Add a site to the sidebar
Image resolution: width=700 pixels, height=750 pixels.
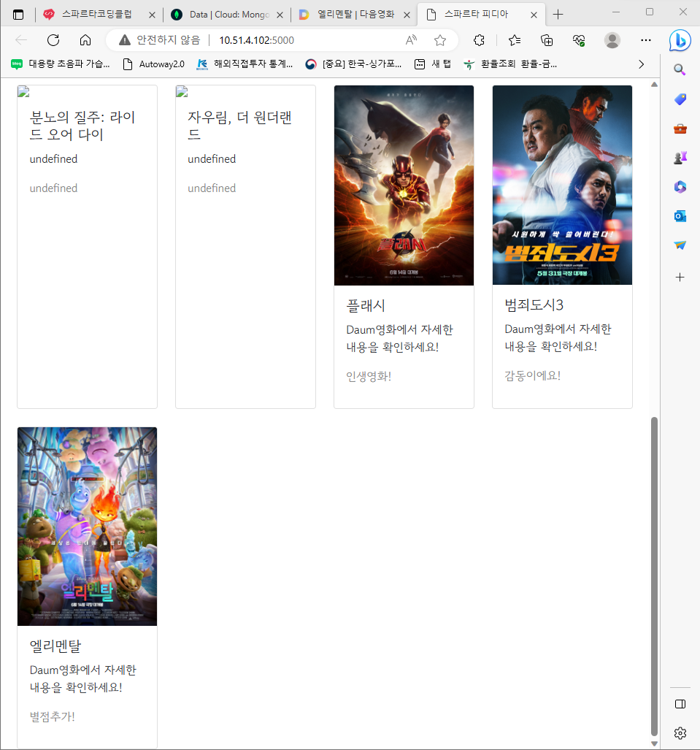[680, 277]
